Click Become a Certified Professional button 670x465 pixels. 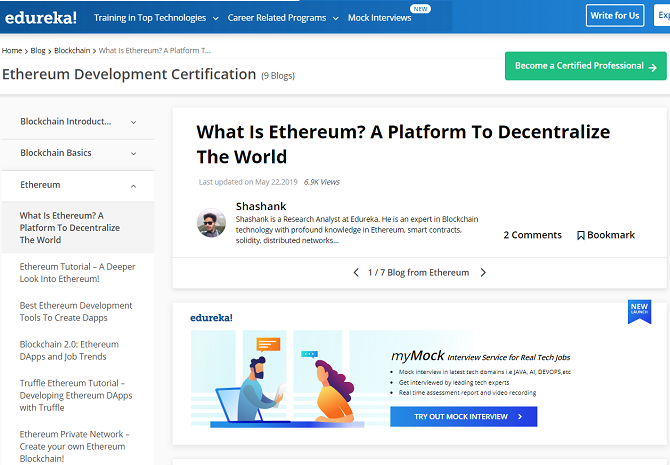(585, 66)
